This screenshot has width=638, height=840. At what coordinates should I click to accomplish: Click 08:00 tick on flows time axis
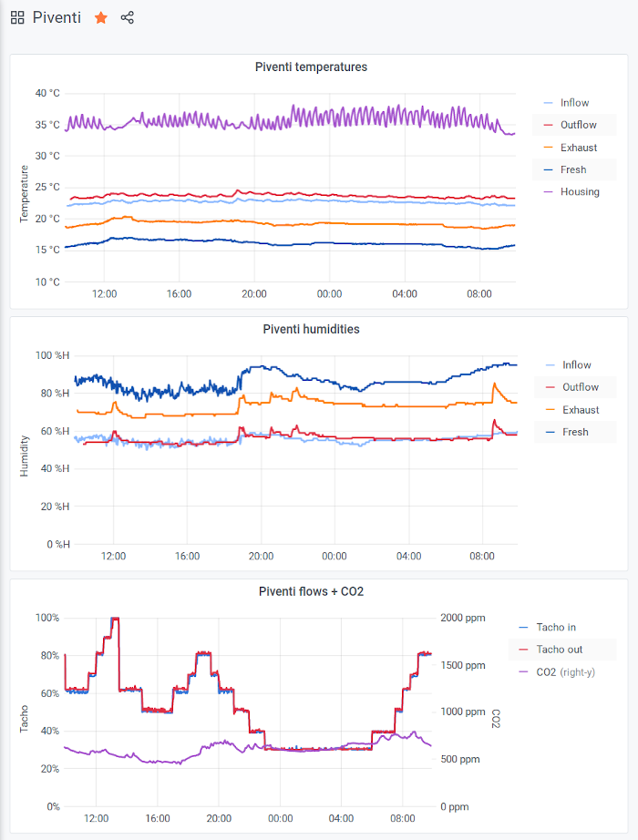(x=403, y=818)
